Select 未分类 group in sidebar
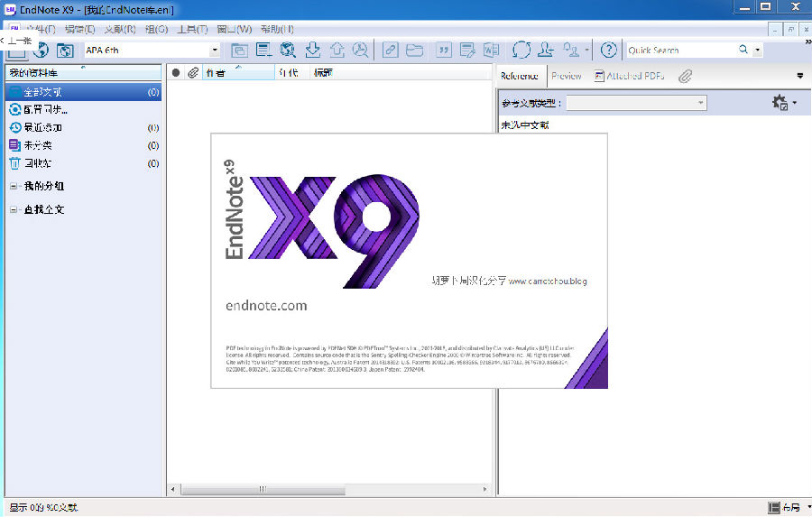 click(83, 145)
